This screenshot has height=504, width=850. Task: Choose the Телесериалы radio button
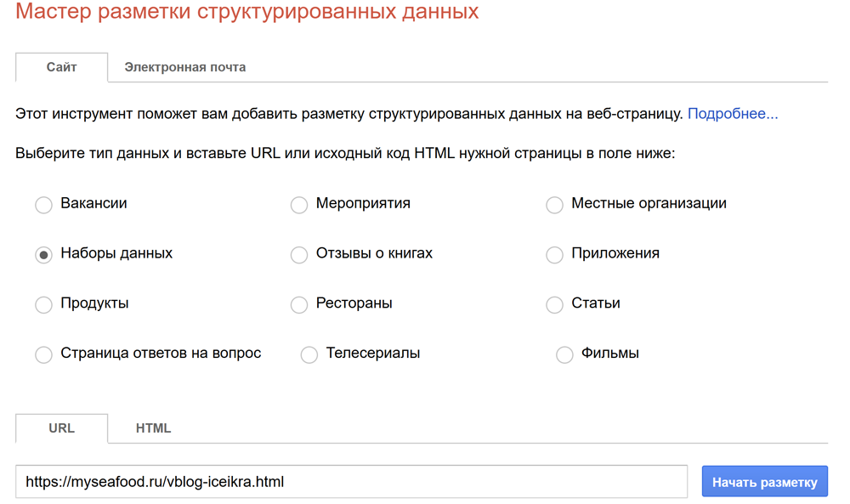click(x=309, y=355)
